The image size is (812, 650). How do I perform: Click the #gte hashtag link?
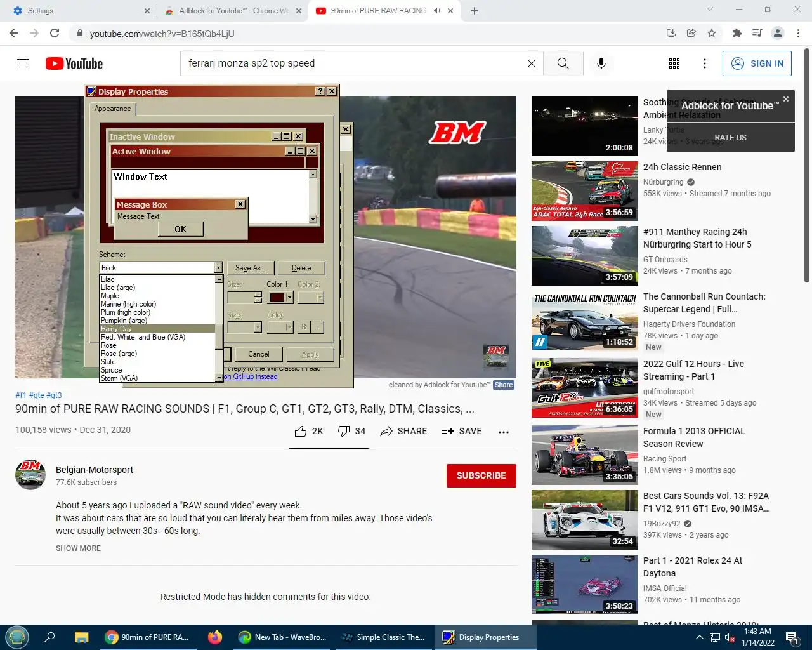pos(37,395)
